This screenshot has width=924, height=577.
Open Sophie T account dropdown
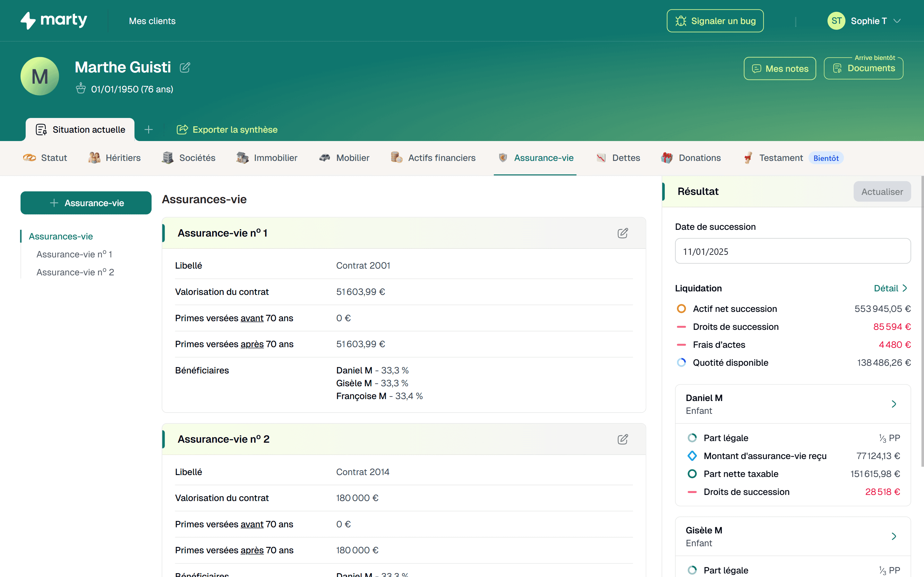[897, 21]
